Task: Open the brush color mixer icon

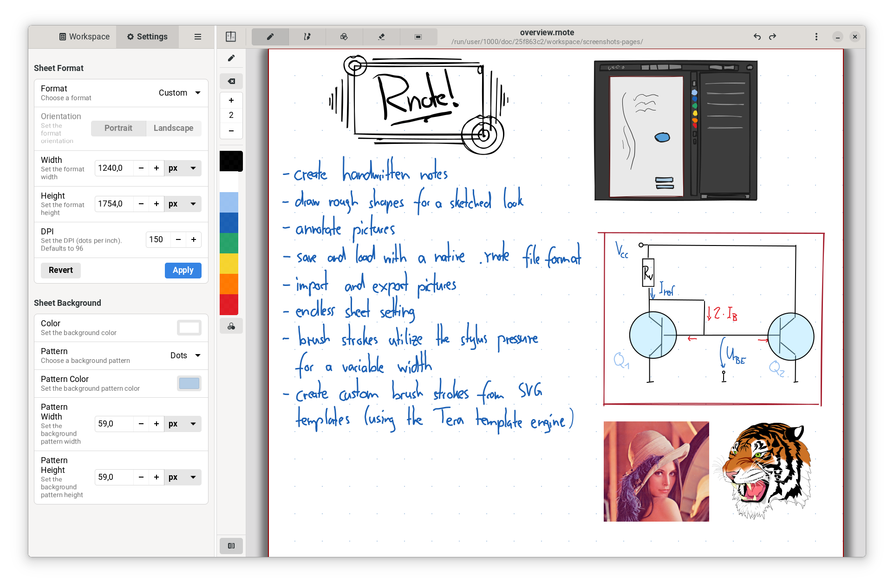Action: pyautogui.click(x=231, y=326)
